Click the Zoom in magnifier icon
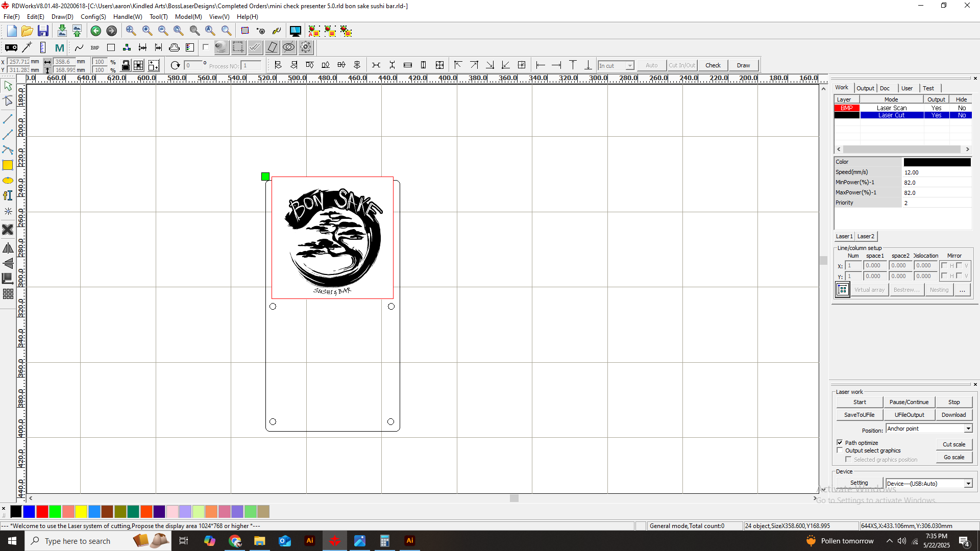The image size is (980, 551). point(147,31)
